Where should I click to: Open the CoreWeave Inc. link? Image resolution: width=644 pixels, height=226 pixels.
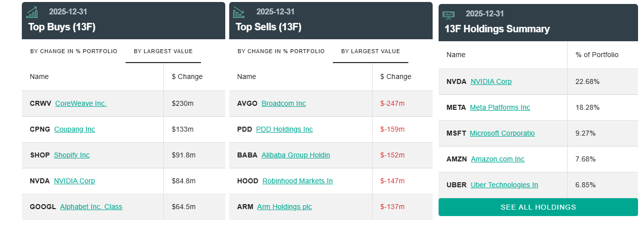point(81,103)
